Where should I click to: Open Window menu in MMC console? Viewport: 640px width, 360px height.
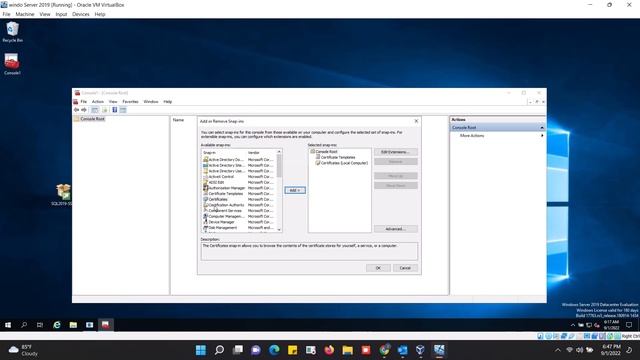coord(151,102)
